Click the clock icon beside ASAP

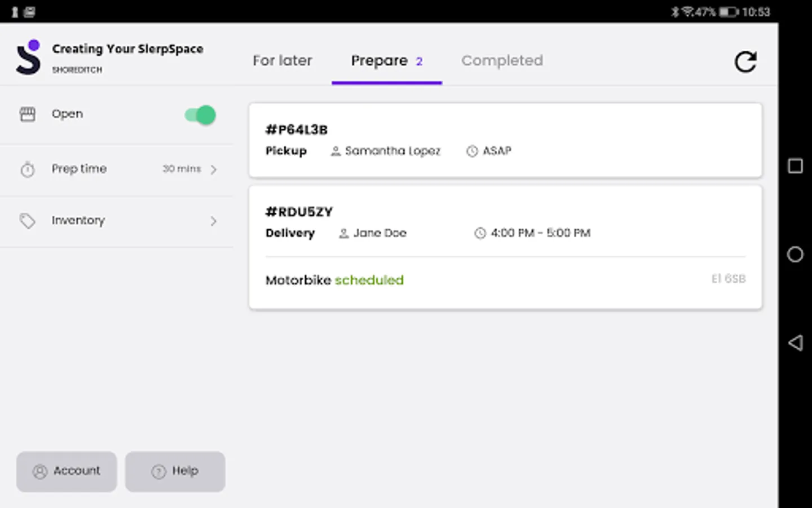pyautogui.click(x=472, y=151)
